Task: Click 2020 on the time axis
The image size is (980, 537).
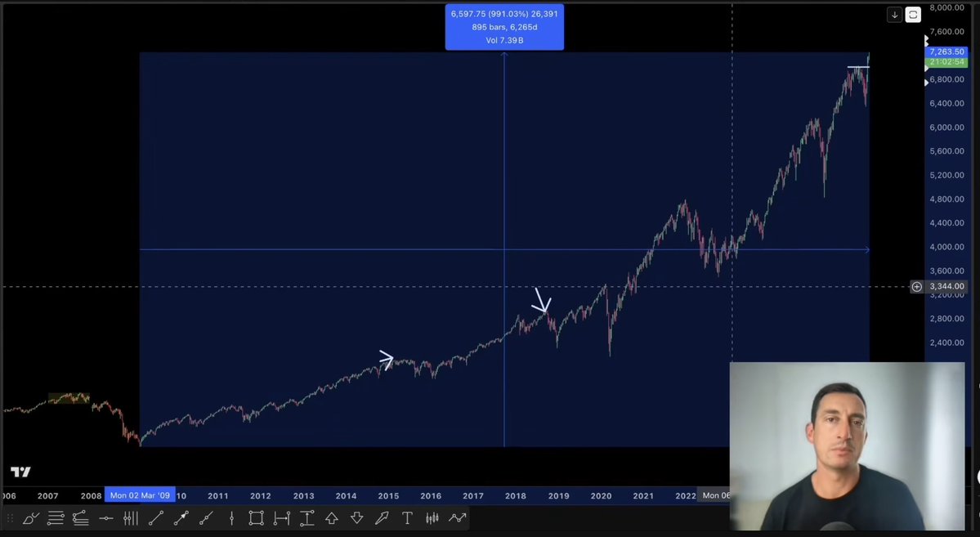Action: [x=602, y=496]
